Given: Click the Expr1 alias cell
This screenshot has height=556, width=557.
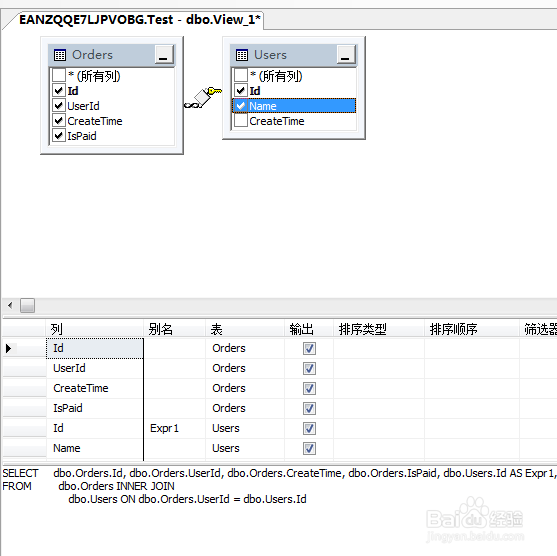Looking at the screenshot, I should pos(174,428).
